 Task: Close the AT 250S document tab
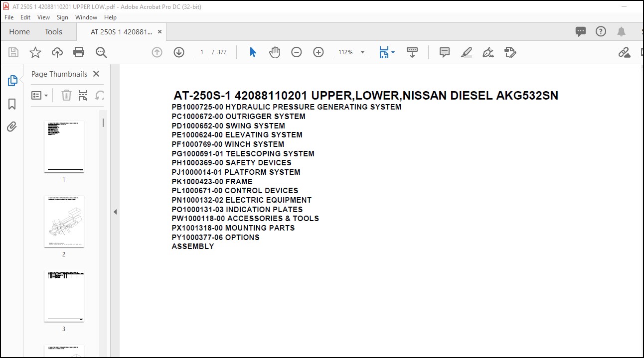[x=160, y=31]
